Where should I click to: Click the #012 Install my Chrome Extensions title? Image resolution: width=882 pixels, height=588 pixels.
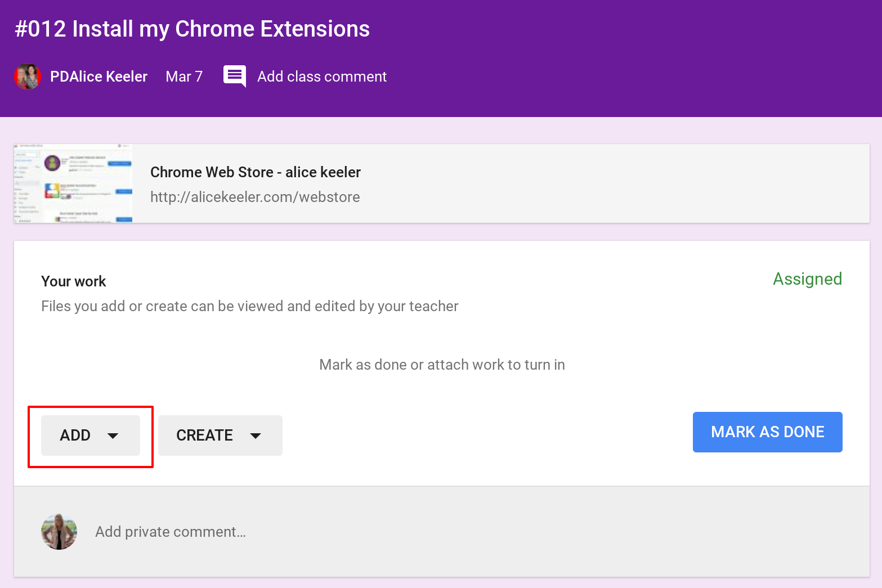point(192,29)
